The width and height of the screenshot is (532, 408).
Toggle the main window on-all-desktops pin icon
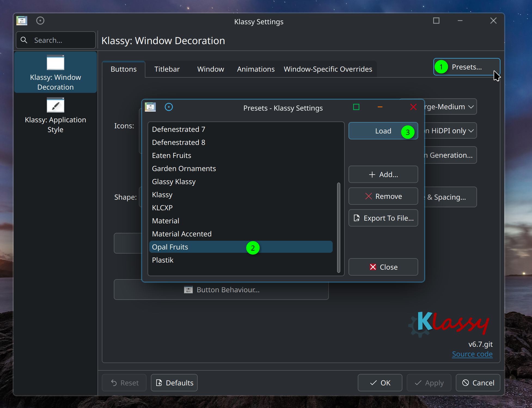click(40, 21)
